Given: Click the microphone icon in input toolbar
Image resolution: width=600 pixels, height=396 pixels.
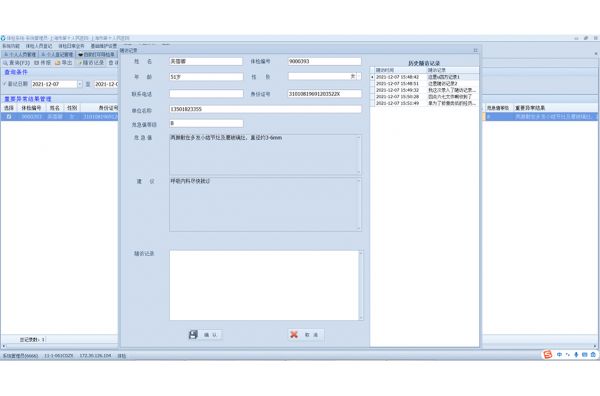Looking at the screenshot, I should (x=576, y=355).
